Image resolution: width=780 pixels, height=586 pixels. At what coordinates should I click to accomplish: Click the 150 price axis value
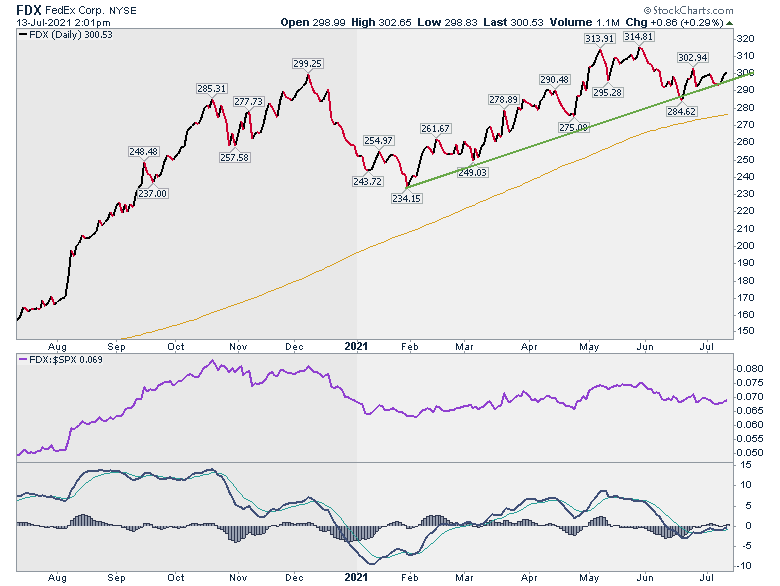point(745,331)
